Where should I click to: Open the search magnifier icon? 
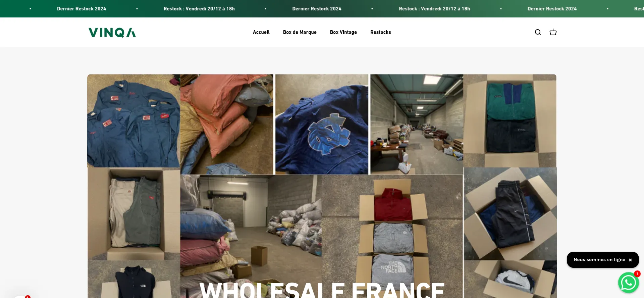(538, 32)
